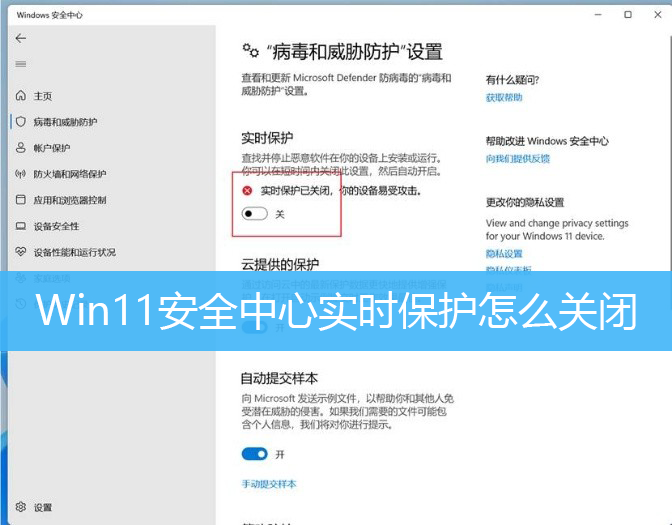Open the 手动提交样本 link
Image resolution: width=672 pixels, height=525 pixels.
269,484
